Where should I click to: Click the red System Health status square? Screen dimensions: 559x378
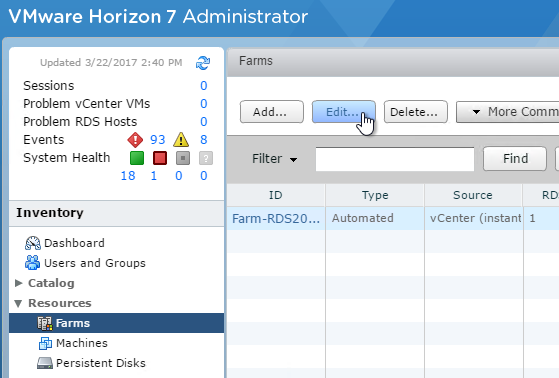pos(160,158)
